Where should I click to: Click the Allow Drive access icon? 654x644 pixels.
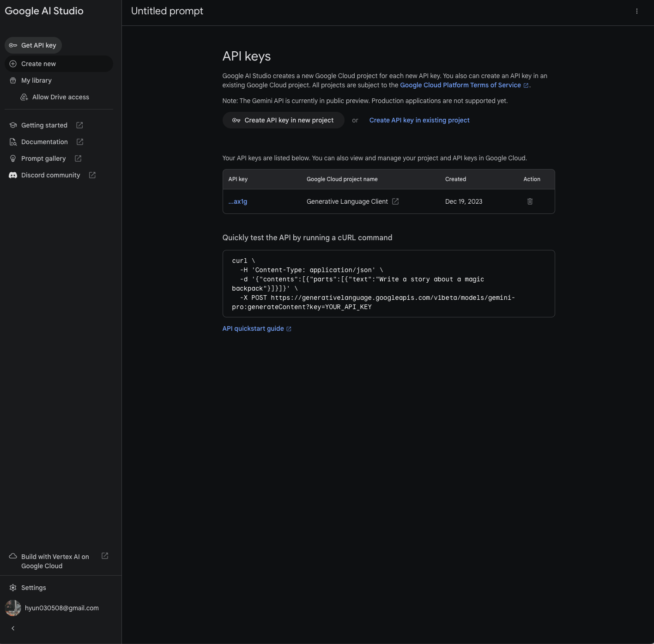(24, 97)
